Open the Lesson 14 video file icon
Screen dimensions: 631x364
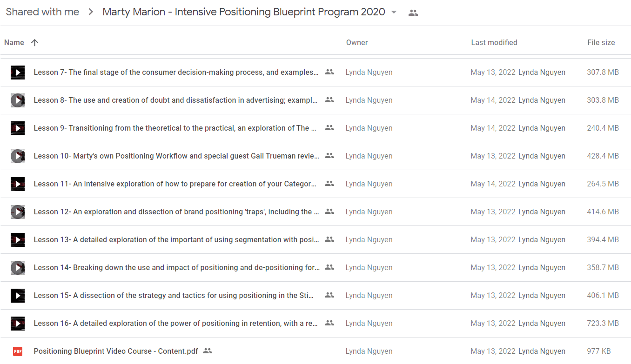pos(18,268)
